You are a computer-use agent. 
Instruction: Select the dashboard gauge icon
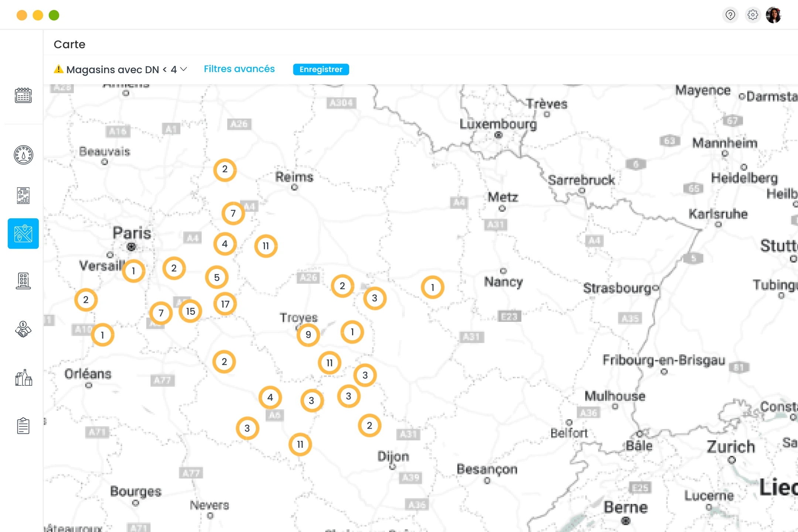point(23,155)
